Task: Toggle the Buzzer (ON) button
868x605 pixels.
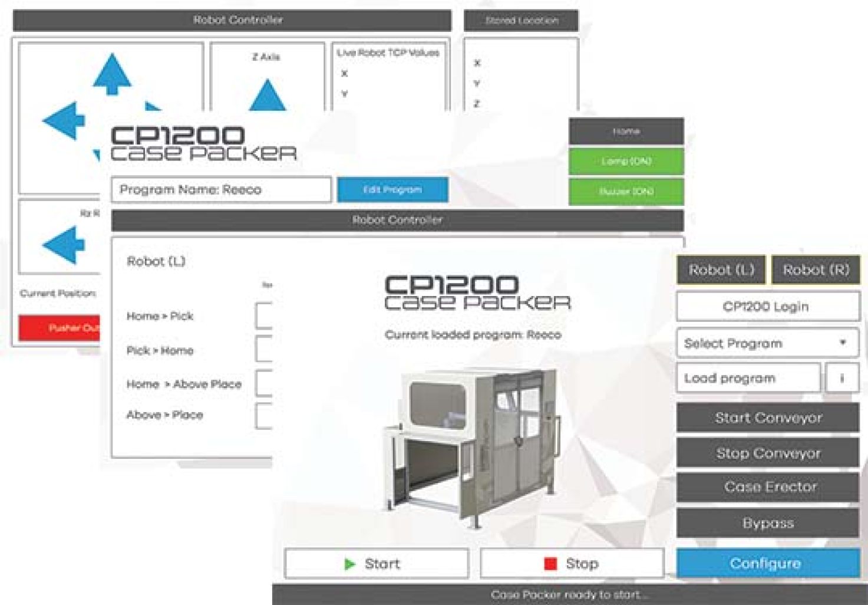Action: pyautogui.click(x=626, y=192)
